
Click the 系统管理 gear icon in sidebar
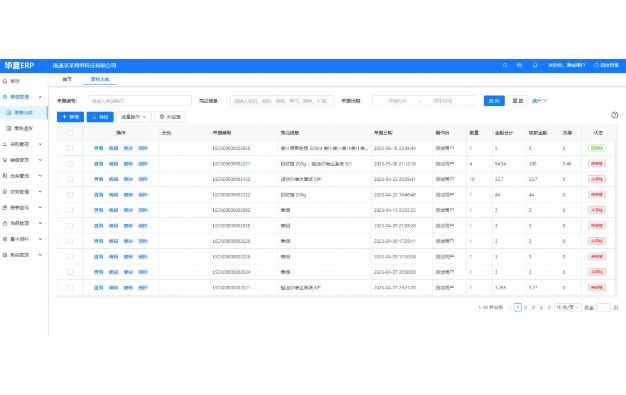[x=5, y=255]
